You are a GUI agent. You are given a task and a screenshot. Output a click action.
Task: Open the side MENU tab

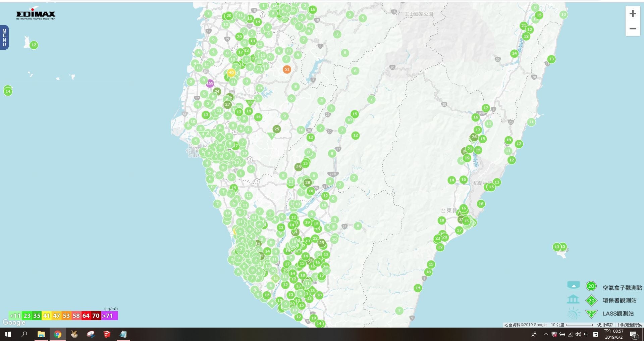coord(4,38)
